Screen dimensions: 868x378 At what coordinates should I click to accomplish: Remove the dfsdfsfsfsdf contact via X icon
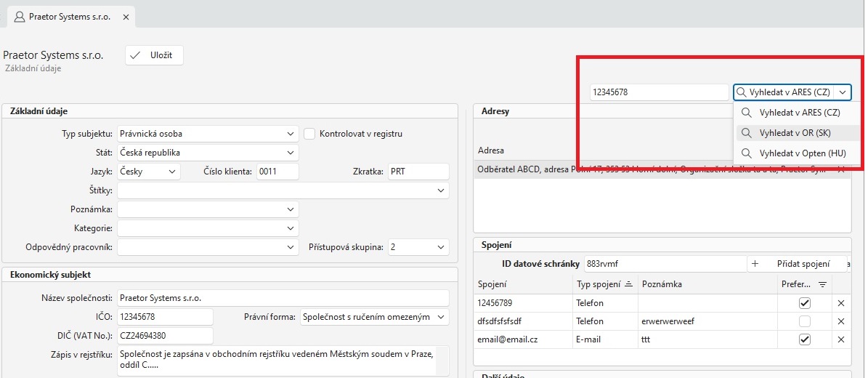841,321
